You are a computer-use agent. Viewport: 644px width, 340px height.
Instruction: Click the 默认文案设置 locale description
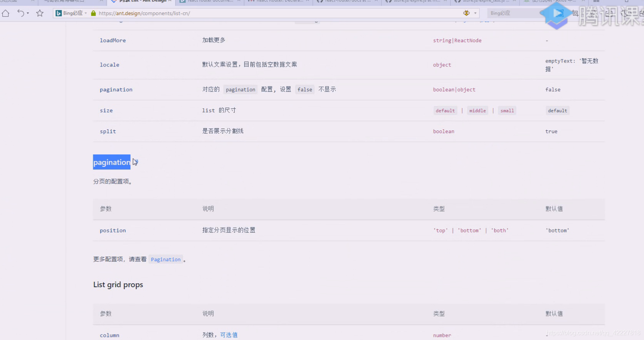(250, 64)
